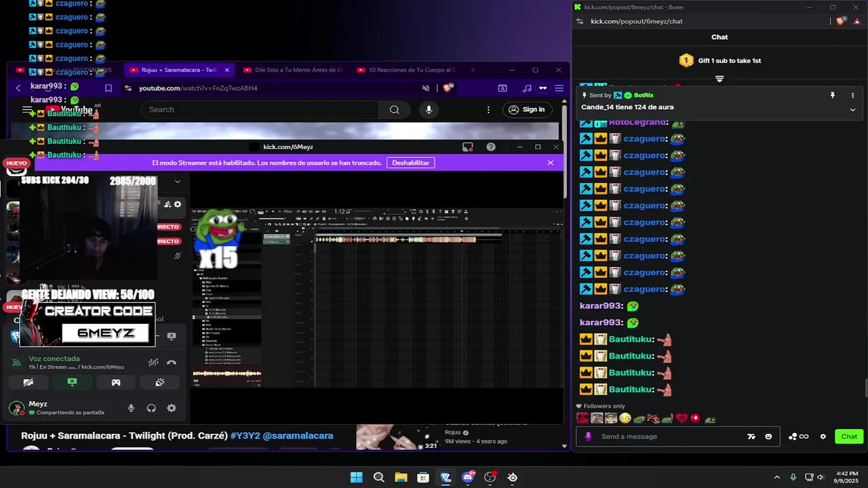The width and height of the screenshot is (868, 488).
Task: Switch to 10 Reacciones de Tu Cuerpo tab
Action: [x=407, y=70]
